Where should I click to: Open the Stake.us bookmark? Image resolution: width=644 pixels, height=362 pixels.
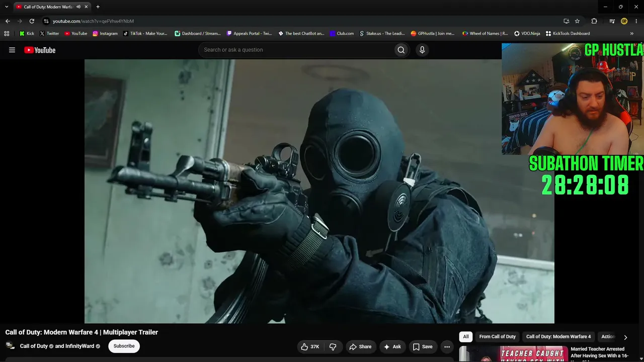point(382,34)
